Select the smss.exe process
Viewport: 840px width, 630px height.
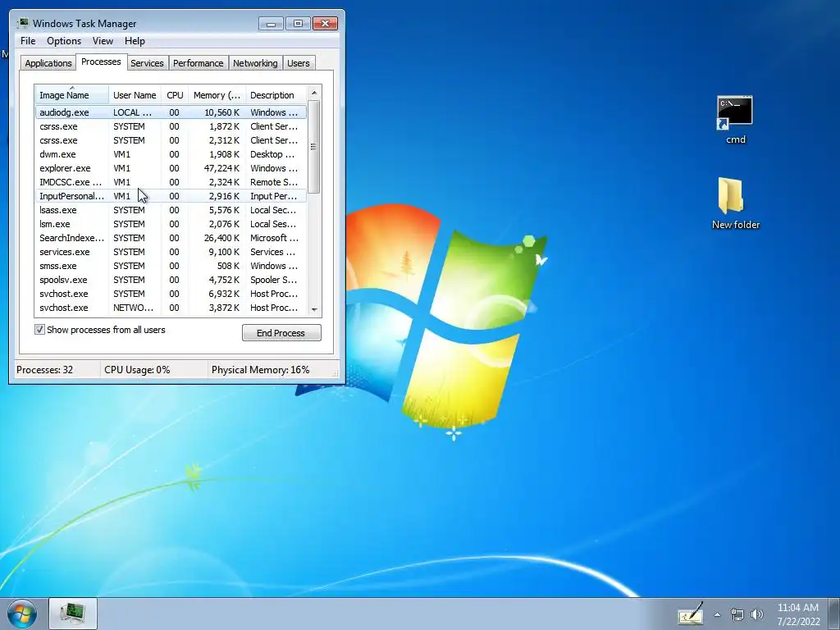[x=171, y=265]
